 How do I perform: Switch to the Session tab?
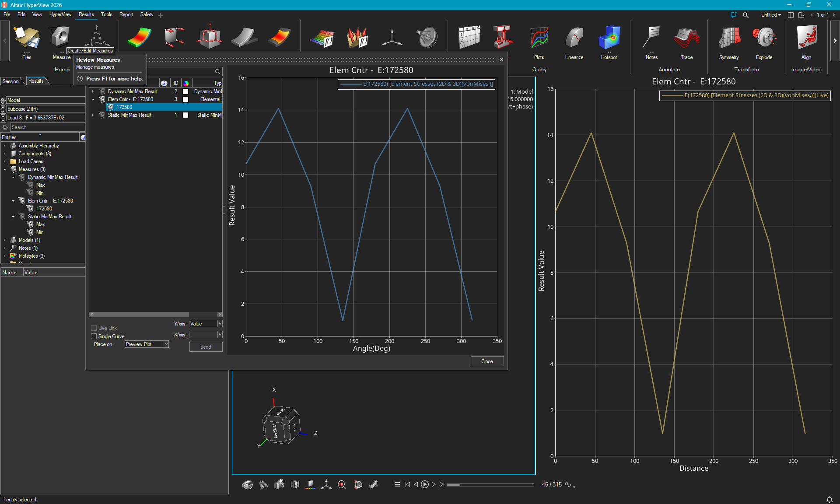11,81
